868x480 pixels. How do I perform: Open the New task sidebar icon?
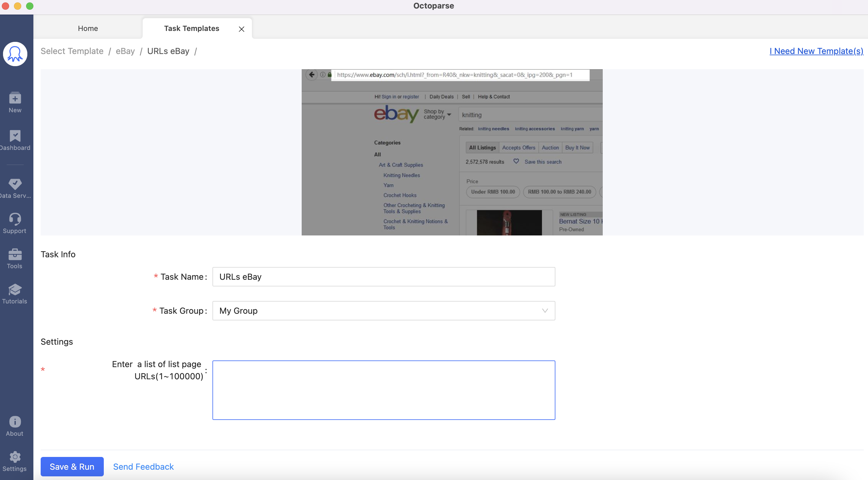(x=15, y=102)
